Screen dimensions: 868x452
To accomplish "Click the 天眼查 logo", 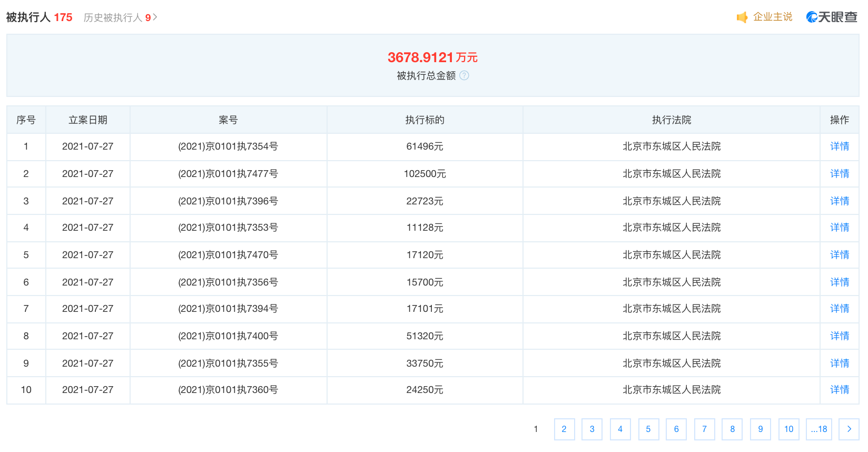I will click(831, 17).
